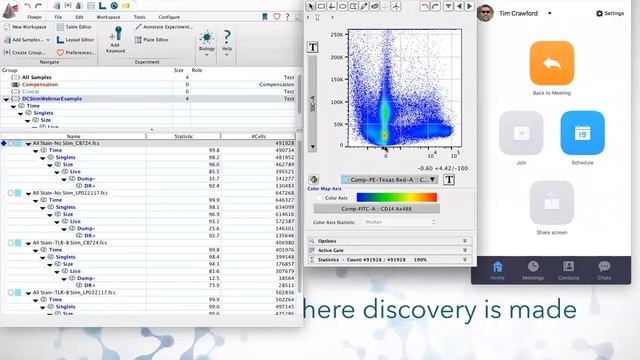
Task: Select the pencil freehand gate tool
Action: [x=364, y=6]
